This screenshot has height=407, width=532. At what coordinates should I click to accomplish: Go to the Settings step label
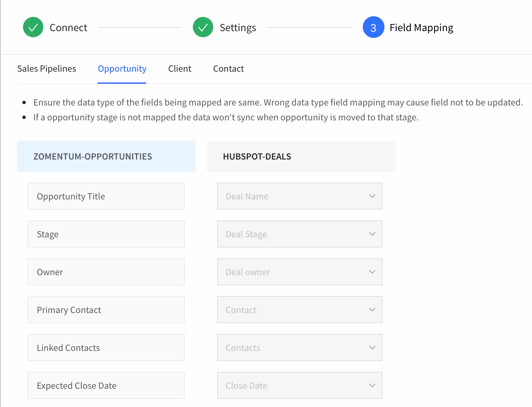tap(238, 28)
